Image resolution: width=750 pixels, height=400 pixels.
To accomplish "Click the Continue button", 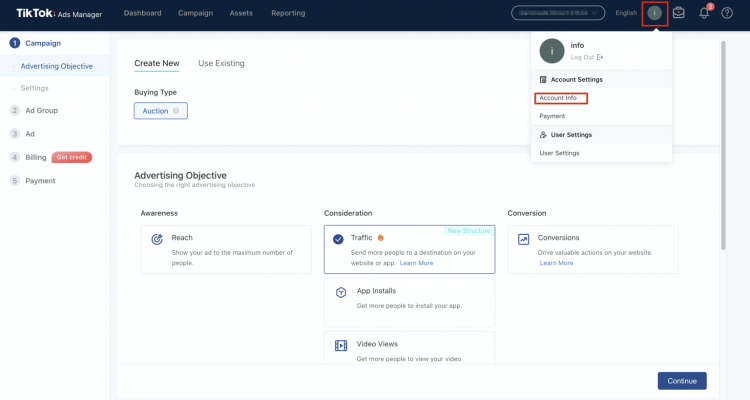I will coord(681,381).
